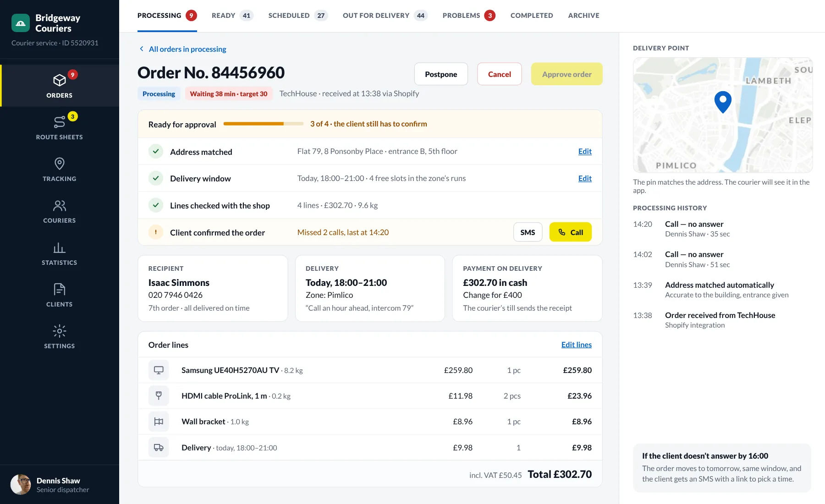The width and height of the screenshot is (825, 504).
Task: Open the Completed tab
Action: (x=532, y=16)
